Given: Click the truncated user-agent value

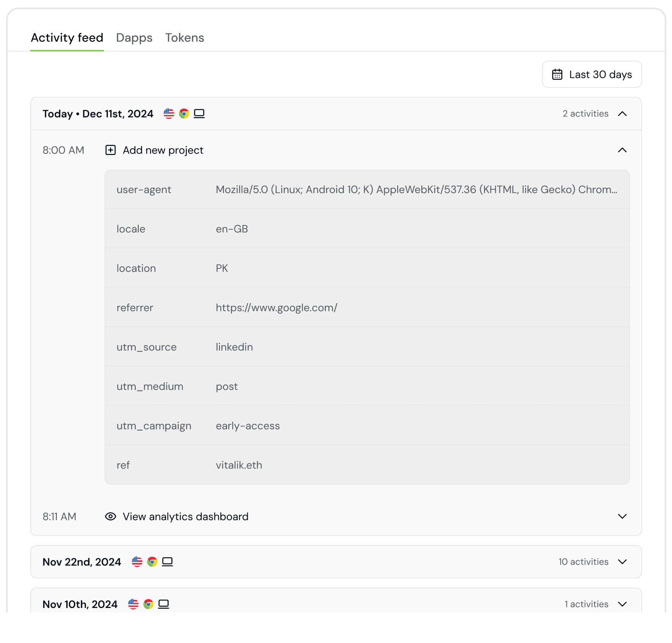Looking at the screenshot, I should tap(416, 190).
